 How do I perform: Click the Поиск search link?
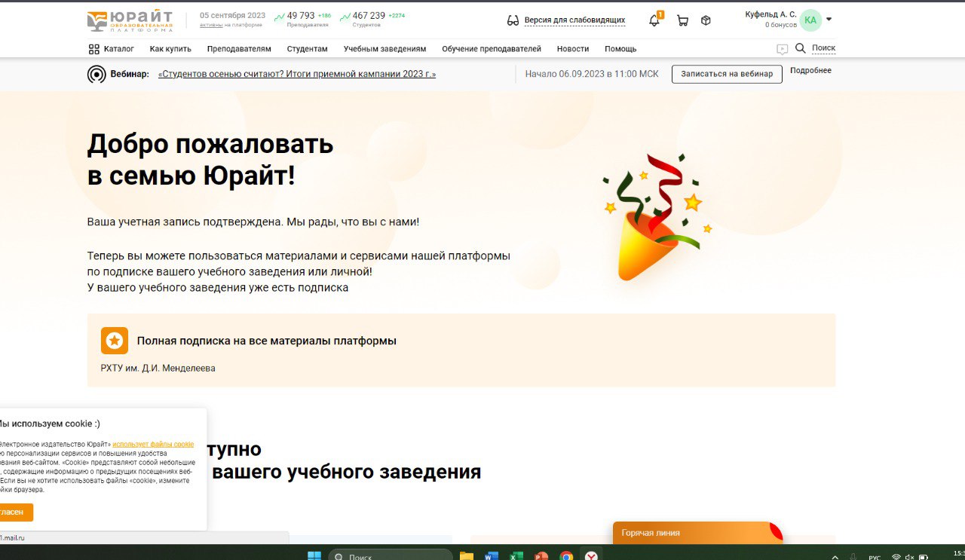click(x=823, y=48)
